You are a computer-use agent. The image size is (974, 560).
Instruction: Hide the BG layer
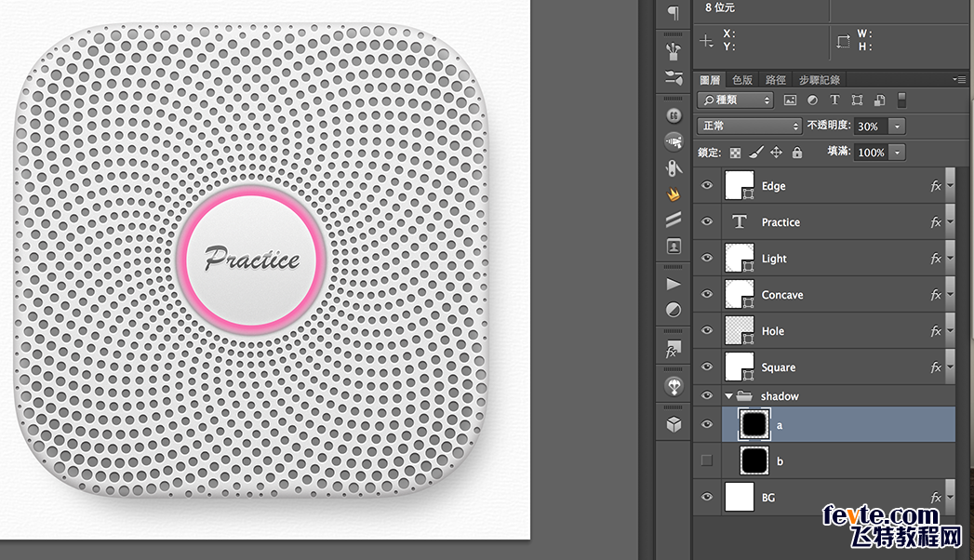(707, 497)
